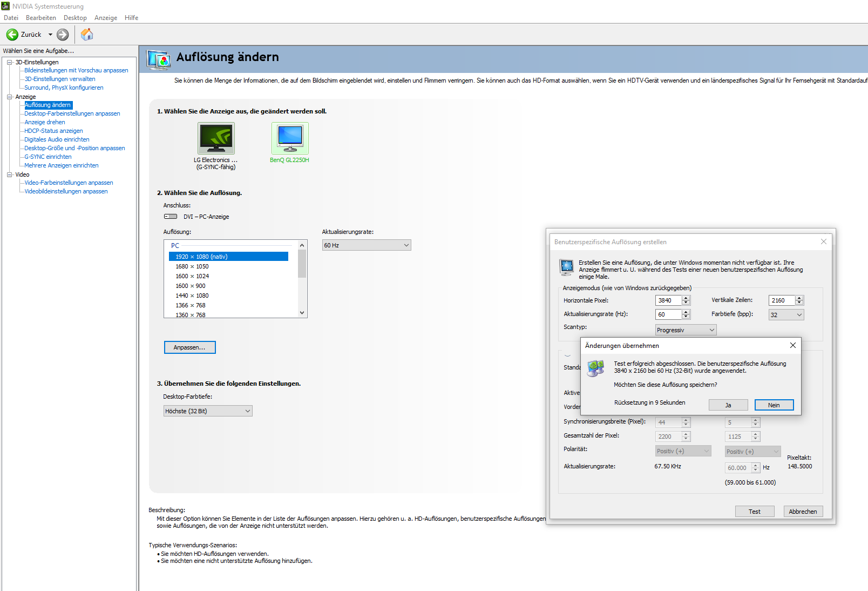Select resolution 1920 × 1080 (nativ)

[229, 257]
